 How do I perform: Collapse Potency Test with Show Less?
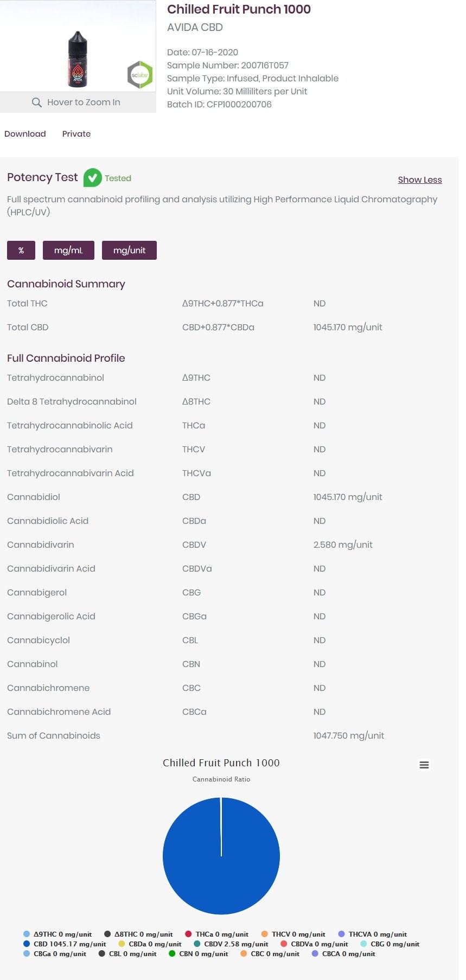tap(420, 180)
